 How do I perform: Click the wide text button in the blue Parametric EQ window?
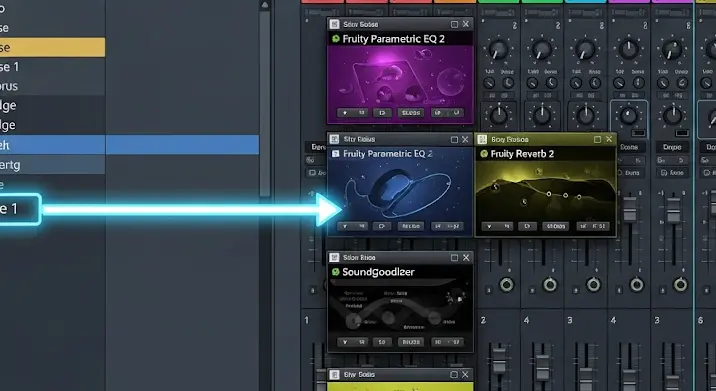click(x=411, y=226)
